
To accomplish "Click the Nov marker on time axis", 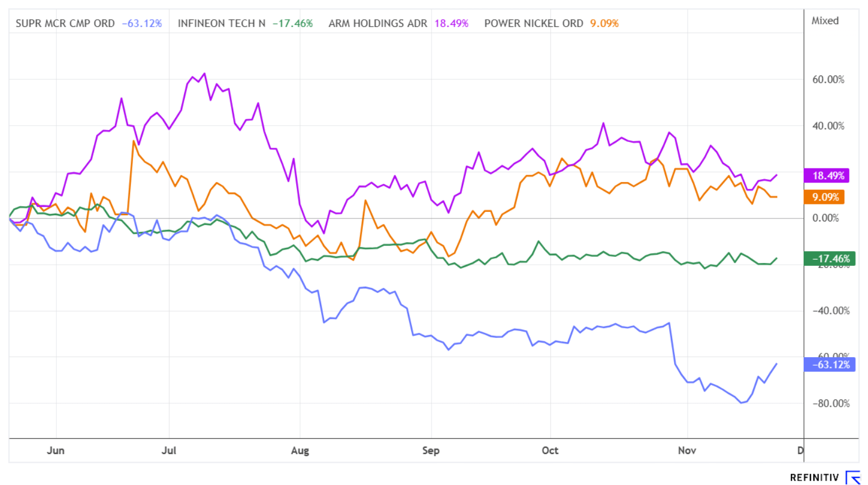I will click(687, 451).
